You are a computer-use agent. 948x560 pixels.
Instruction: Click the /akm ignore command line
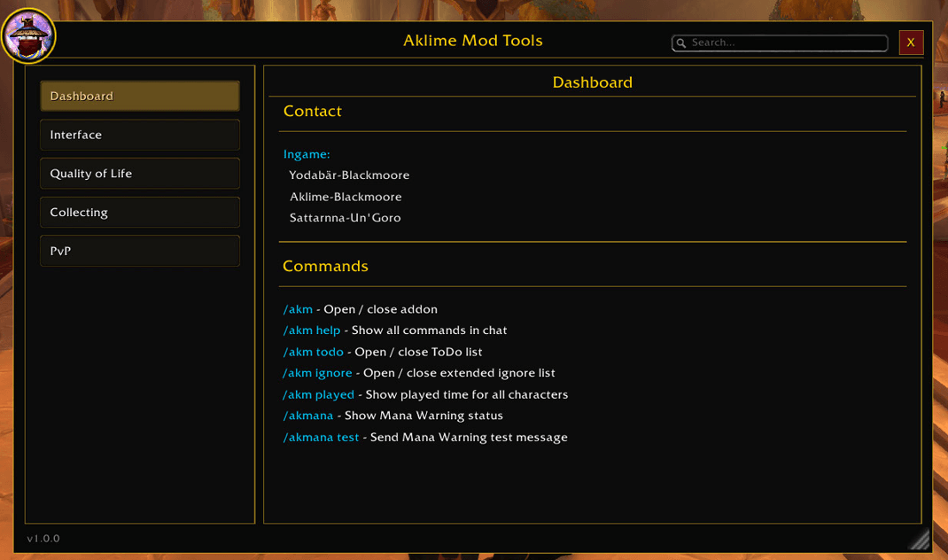coord(418,373)
